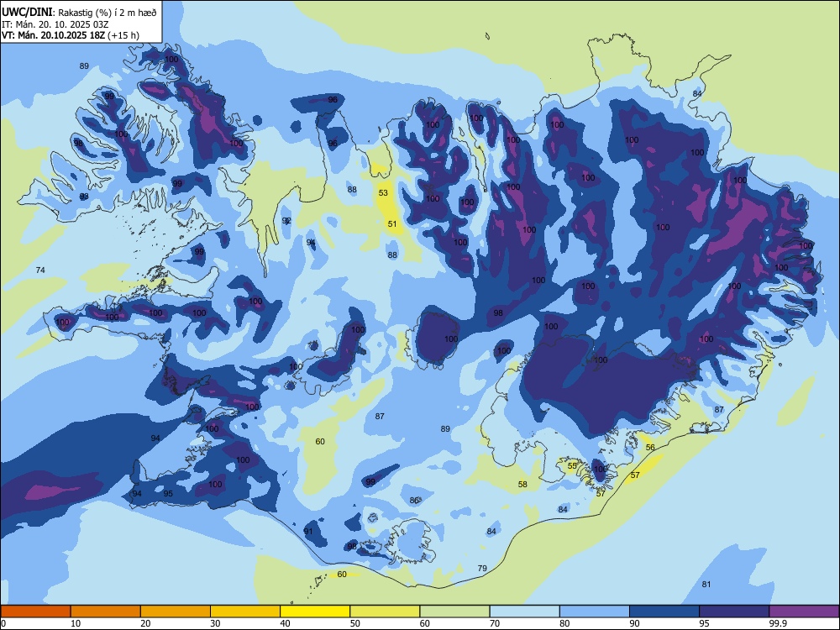This screenshot has height=630, width=840.
Task: Click the '58' humidity value on the map
Action: coord(522,485)
